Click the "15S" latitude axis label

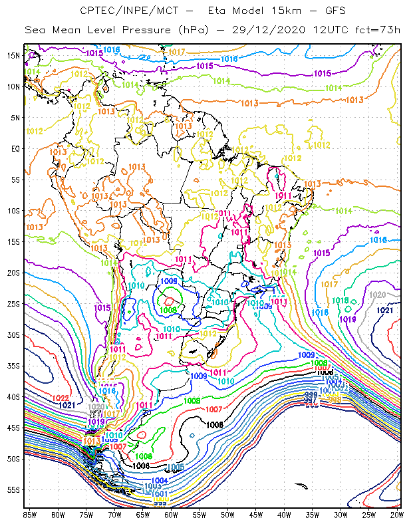point(13,242)
